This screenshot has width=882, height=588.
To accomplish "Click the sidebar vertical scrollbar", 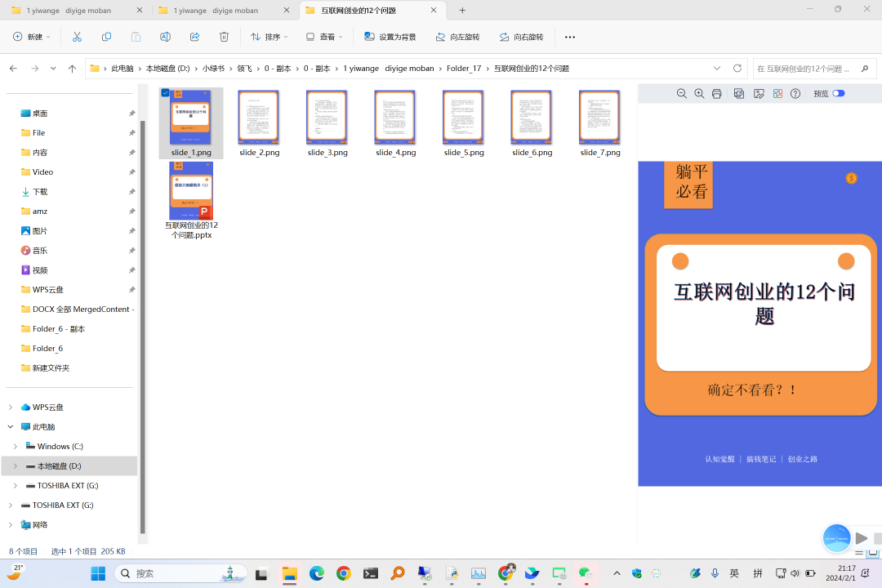I will 142,327.
